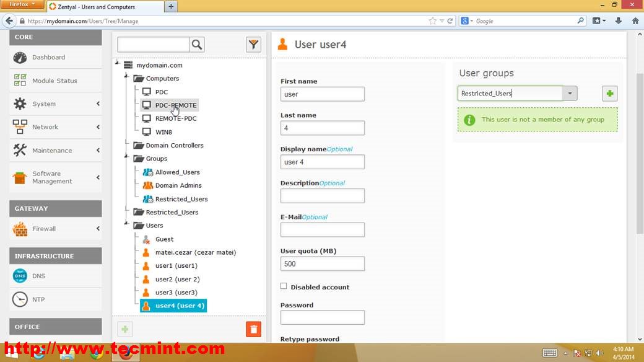Toggle the Disabled account checkbox

(x=284, y=286)
